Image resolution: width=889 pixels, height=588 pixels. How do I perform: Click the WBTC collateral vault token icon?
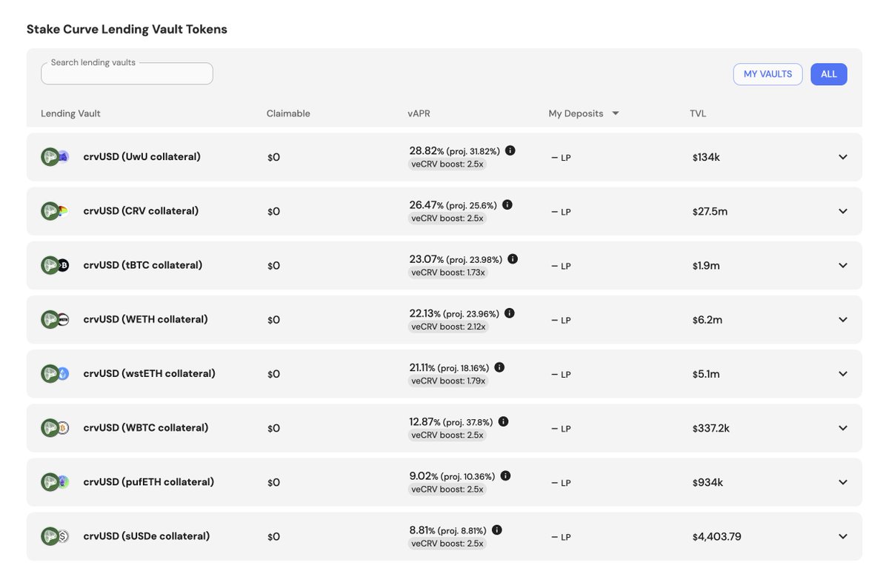point(55,428)
